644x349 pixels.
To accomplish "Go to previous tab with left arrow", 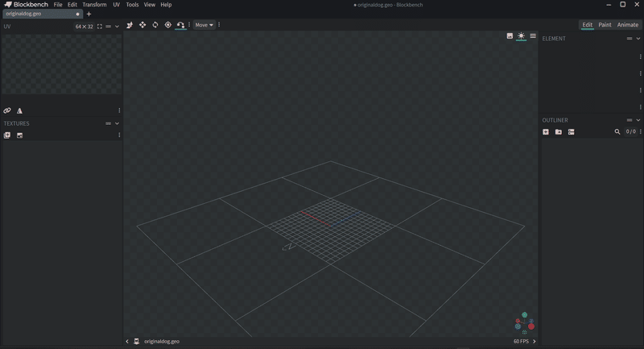I will click(x=127, y=342).
